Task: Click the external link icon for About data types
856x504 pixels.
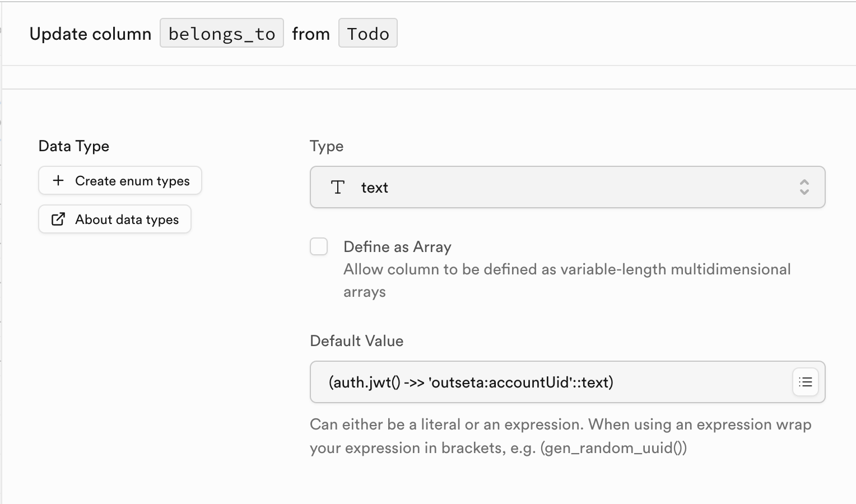Action: 58,219
